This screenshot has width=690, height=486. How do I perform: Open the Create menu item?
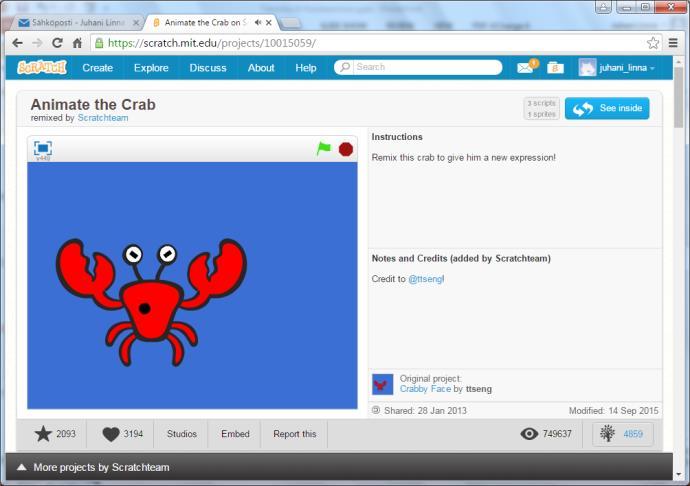coord(98,68)
